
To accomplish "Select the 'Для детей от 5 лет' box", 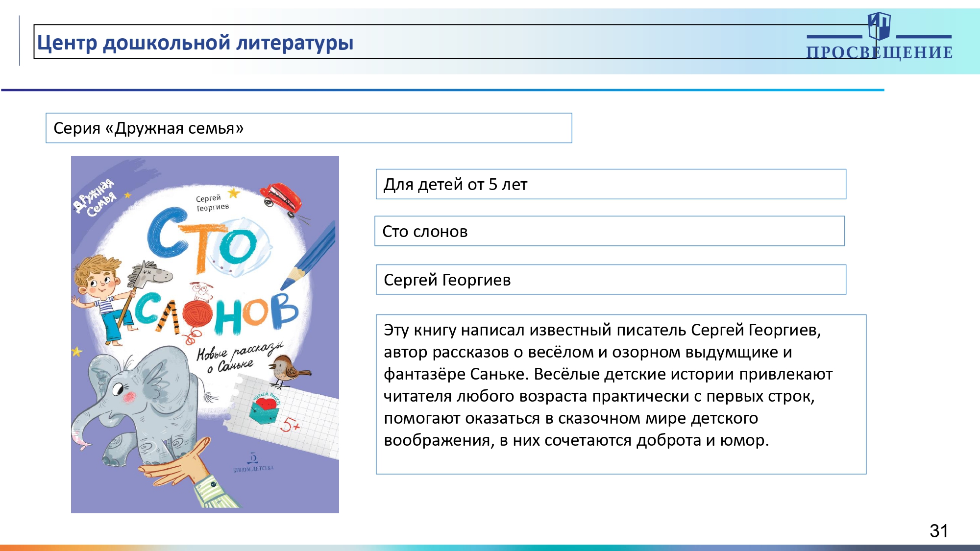I will click(611, 184).
